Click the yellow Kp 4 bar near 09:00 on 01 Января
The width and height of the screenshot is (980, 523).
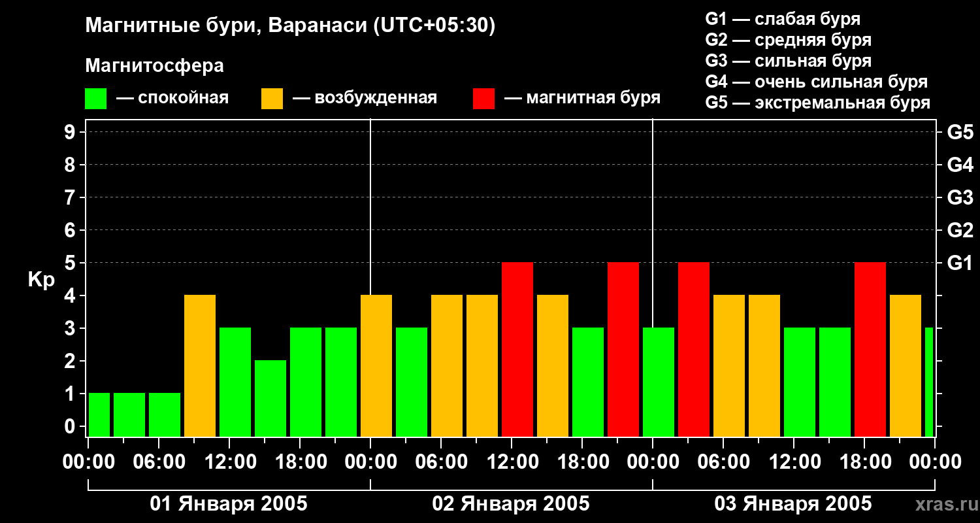click(x=200, y=365)
